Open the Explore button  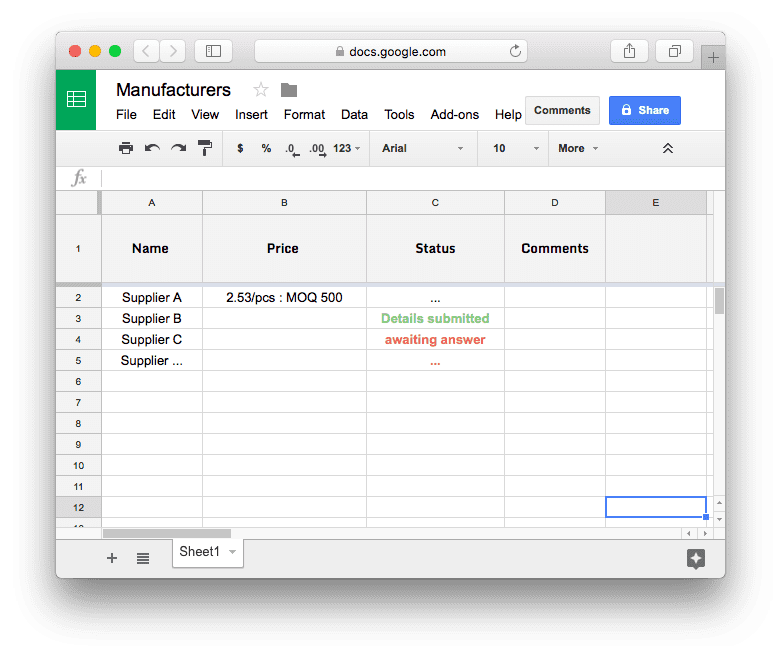(x=696, y=559)
